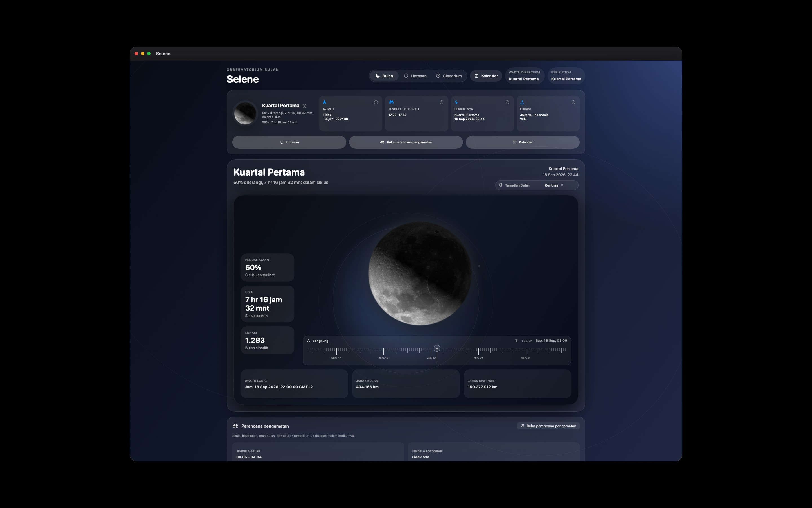Click the Sab, 19 Sep, 03.00 time label
The height and width of the screenshot is (508, 812).
tap(551, 341)
